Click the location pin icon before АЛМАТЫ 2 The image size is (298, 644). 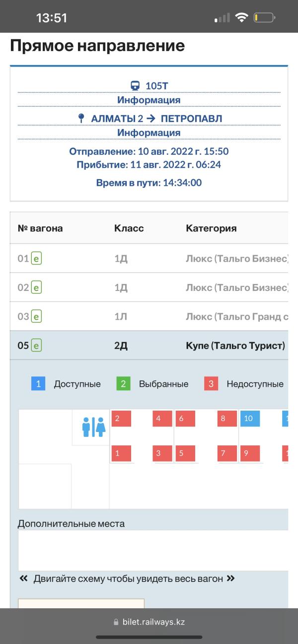81,118
